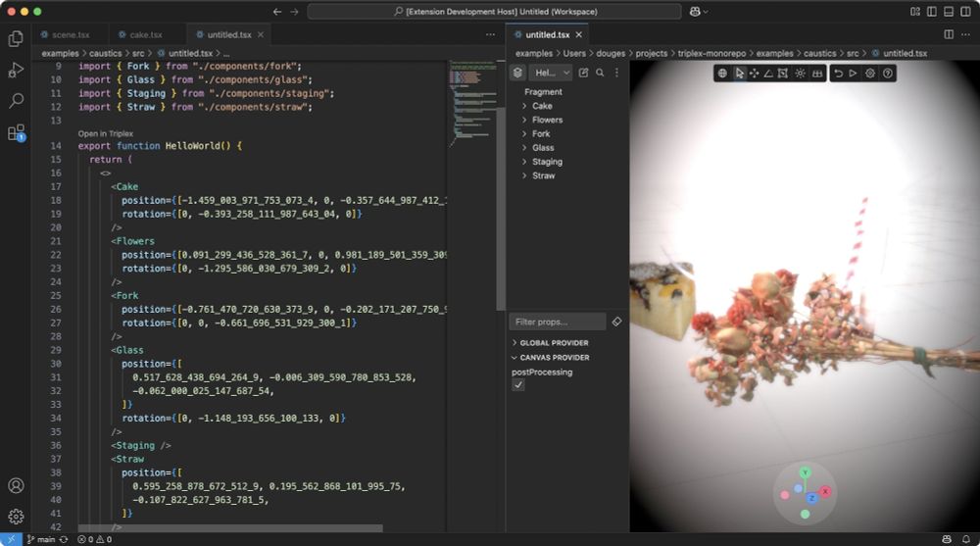Open the vertical three-dot menu in scene panel
This screenshot has width=980, height=546.
click(x=616, y=73)
